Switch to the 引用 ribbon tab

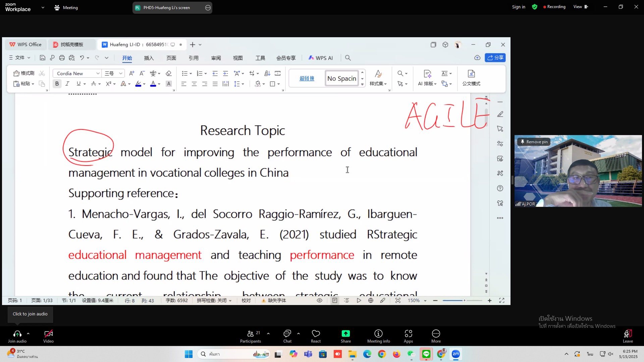coord(194,58)
